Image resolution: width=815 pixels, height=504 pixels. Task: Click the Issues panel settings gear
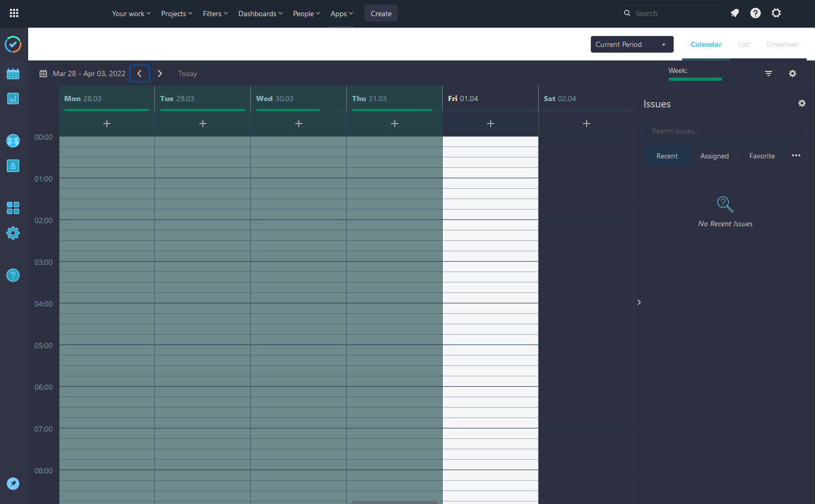point(801,103)
